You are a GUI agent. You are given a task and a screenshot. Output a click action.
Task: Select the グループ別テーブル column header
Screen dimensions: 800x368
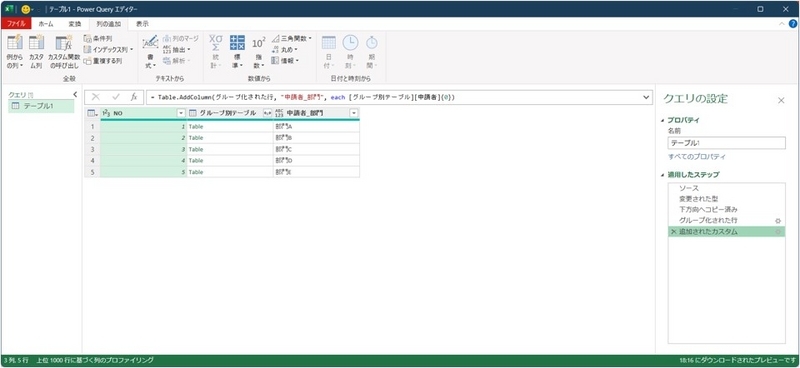[230, 113]
